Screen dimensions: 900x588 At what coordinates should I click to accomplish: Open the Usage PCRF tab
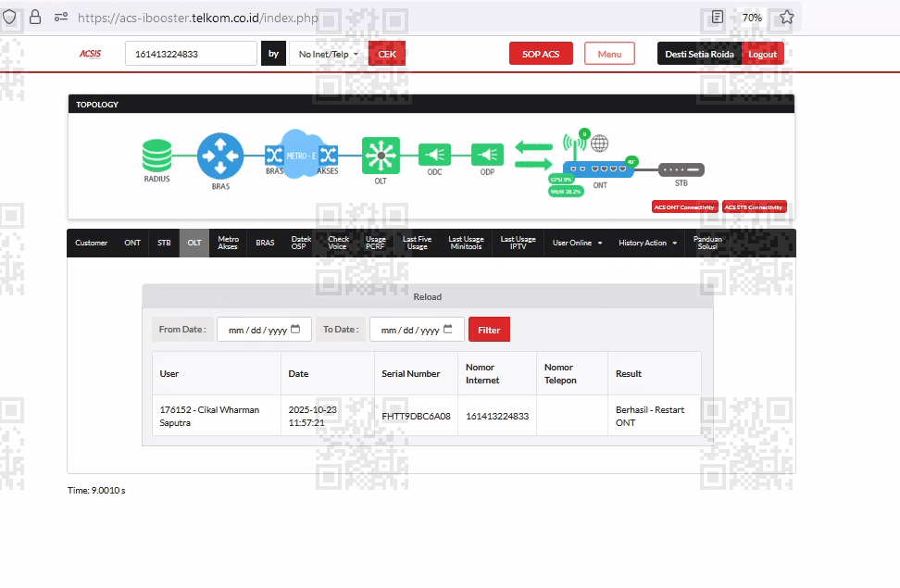[375, 243]
